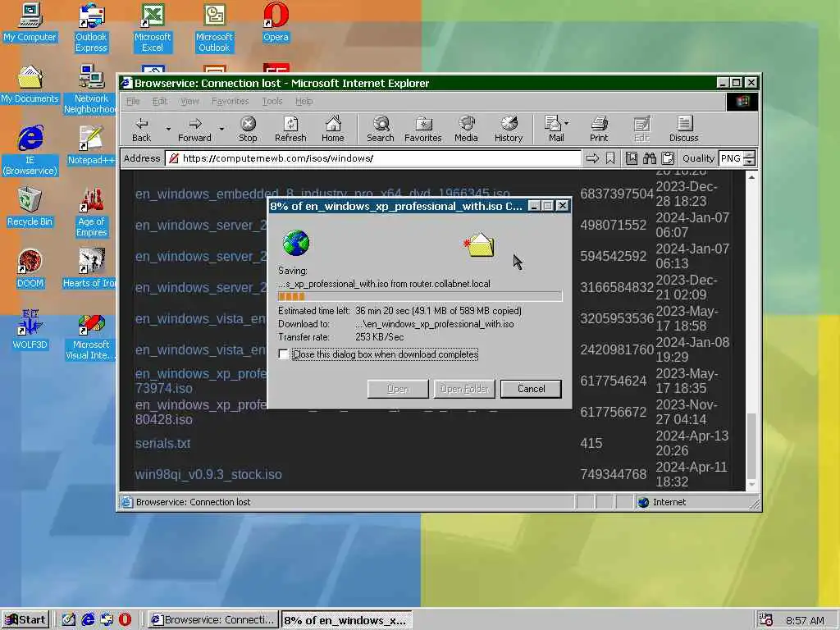The image size is (840, 630).
Task: Click the Forward navigation button
Action: click(194, 129)
